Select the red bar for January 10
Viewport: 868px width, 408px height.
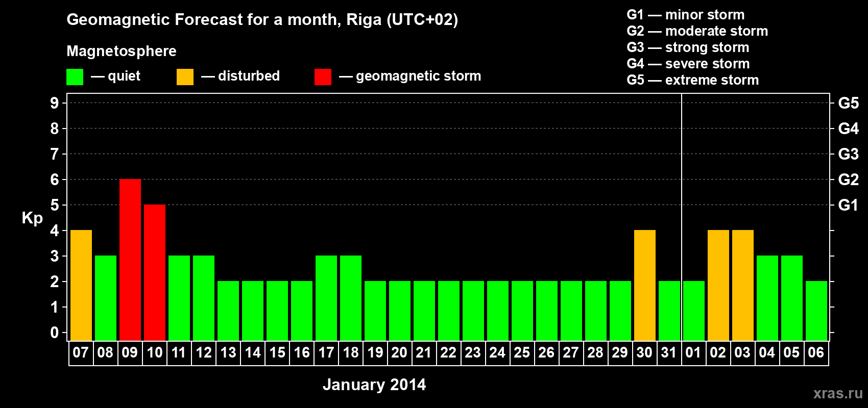[x=155, y=272]
